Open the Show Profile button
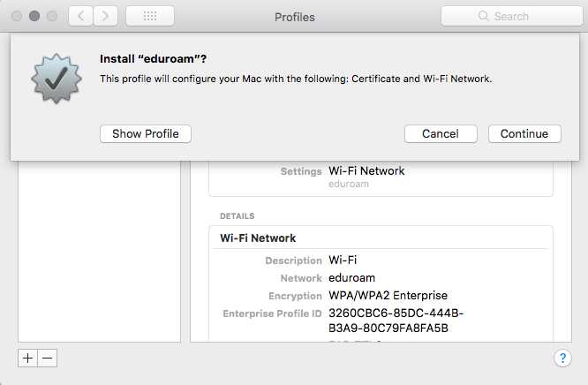The width and height of the screenshot is (588, 385). click(146, 133)
